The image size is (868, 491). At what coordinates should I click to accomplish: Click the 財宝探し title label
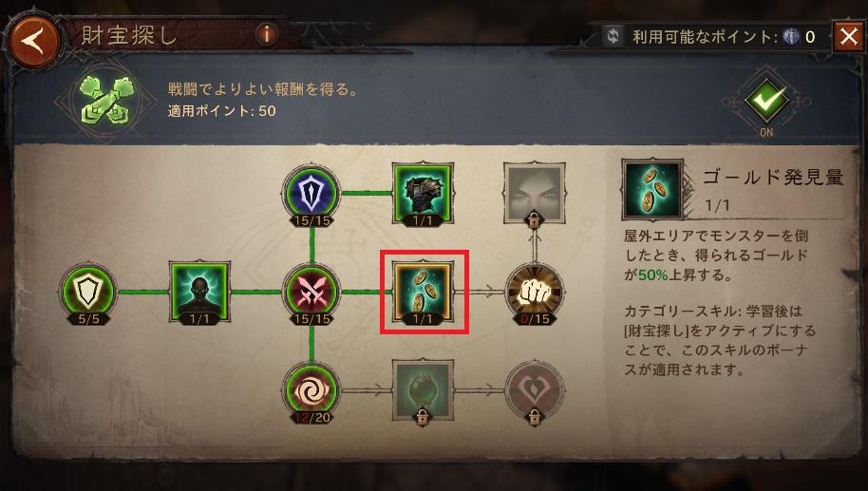coord(128,35)
